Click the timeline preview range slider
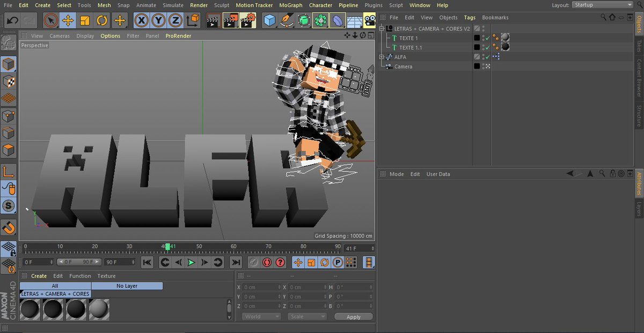 78,262
